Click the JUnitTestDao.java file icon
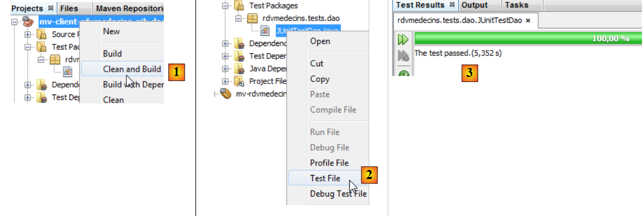The image size is (644, 216). [x=266, y=30]
